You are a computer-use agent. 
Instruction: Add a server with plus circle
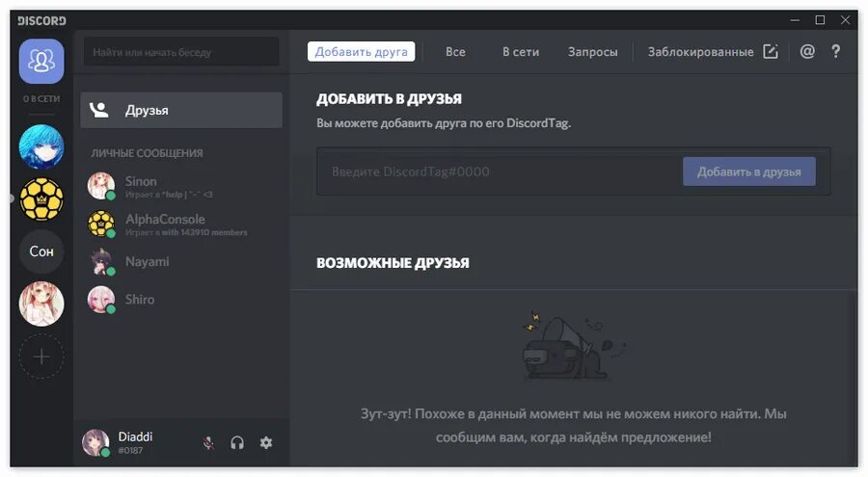click(41, 357)
